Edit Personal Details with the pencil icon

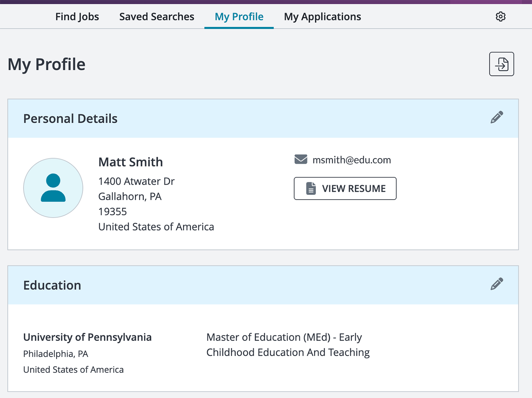[x=497, y=117]
